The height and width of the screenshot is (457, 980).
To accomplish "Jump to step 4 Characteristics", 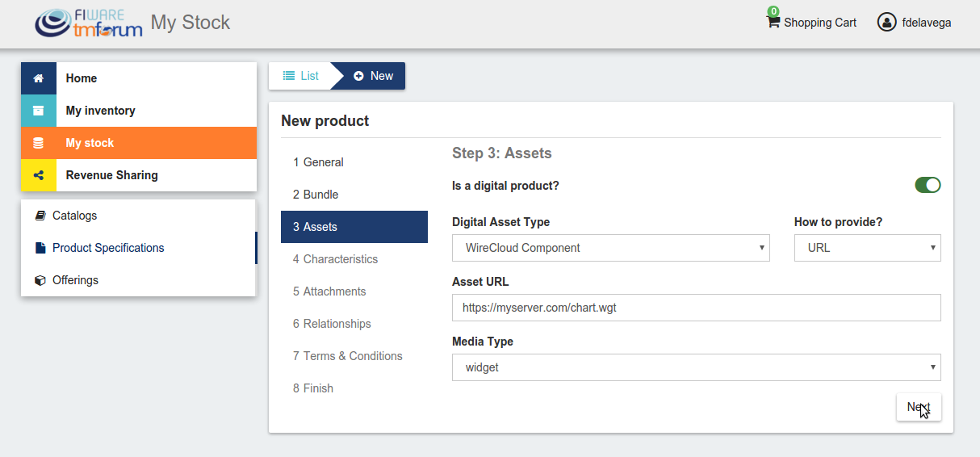I will click(340, 259).
